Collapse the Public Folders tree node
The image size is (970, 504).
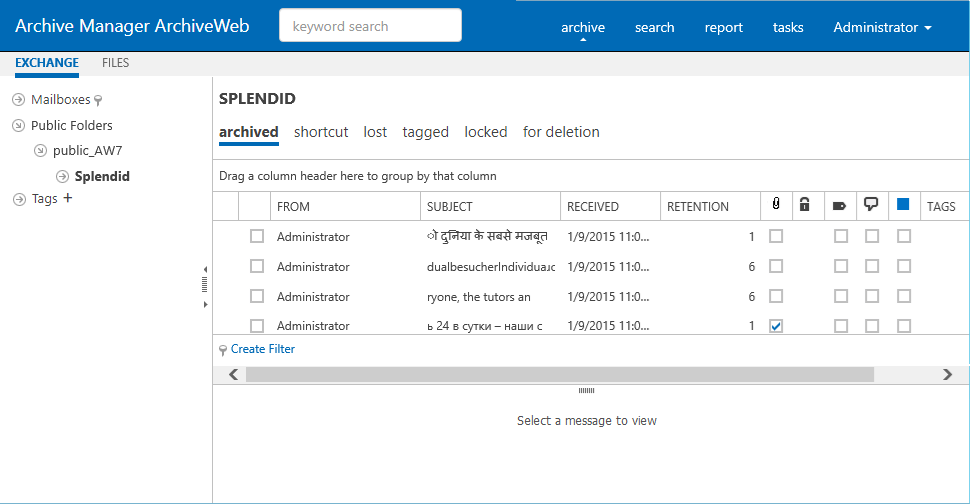[x=18, y=126]
